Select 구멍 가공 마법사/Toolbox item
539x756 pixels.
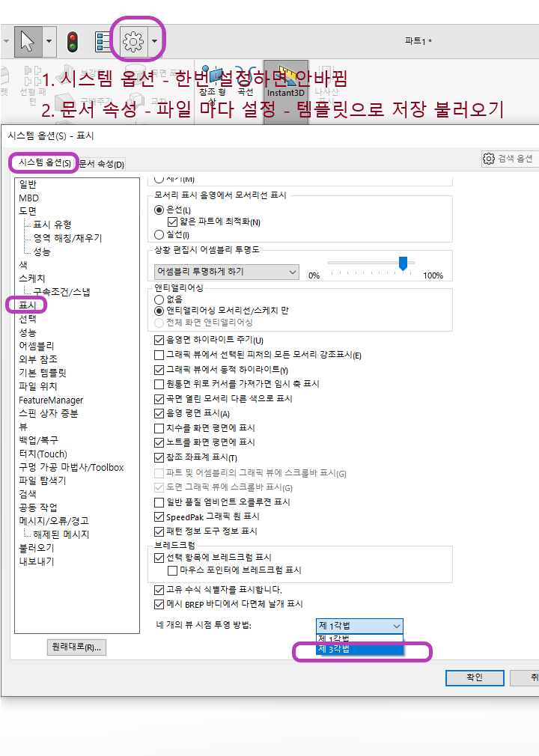tap(71, 467)
